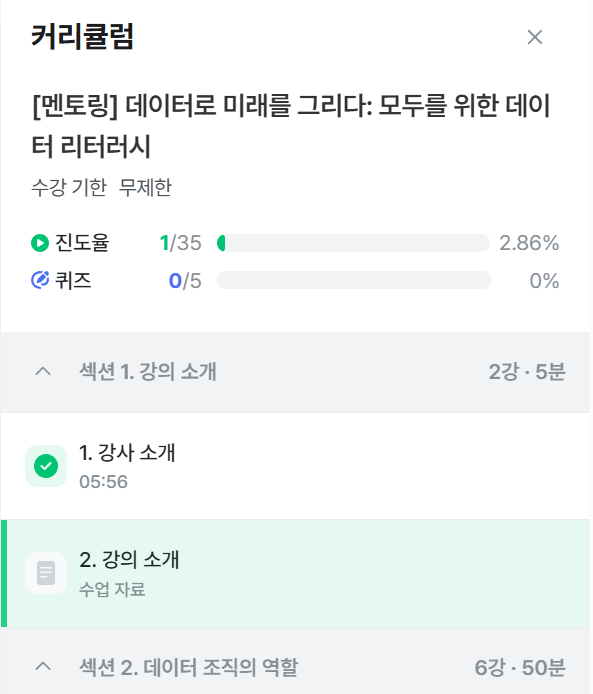This screenshot has height=694, width=593.
Task: Open lesson 1. 강사 소개
Action: click(296, 466)
